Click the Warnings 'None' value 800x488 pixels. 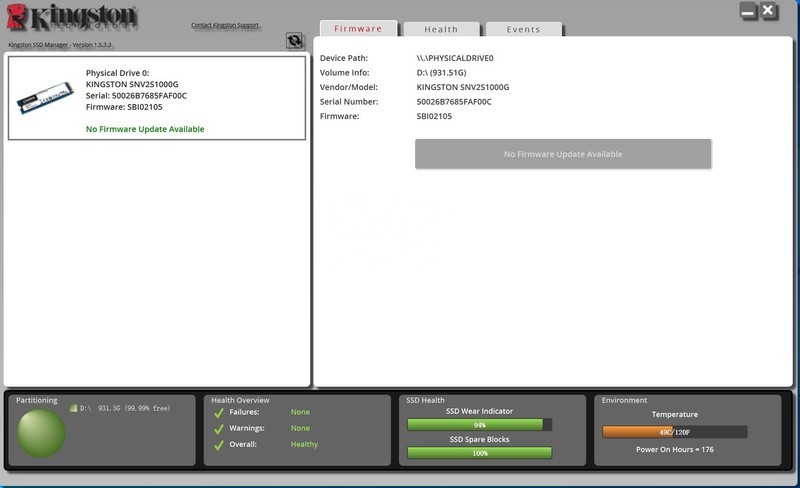(x=300, y=428)
